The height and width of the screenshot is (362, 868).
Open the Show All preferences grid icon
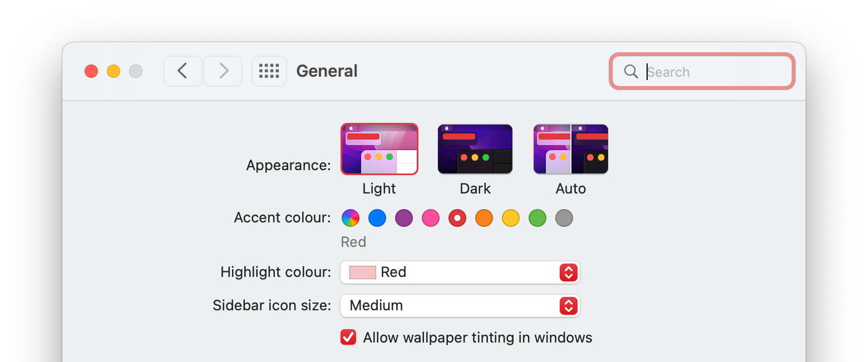tap(269, 71)
